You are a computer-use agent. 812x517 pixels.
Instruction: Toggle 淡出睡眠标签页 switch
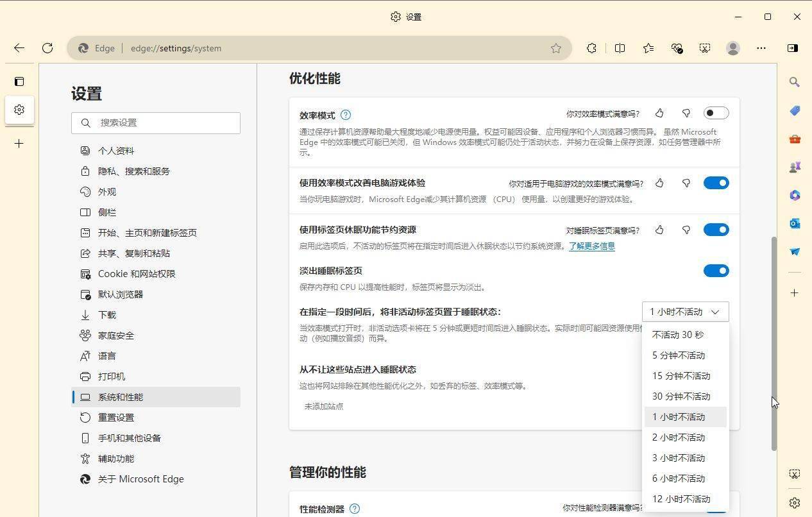coord(716,271)
